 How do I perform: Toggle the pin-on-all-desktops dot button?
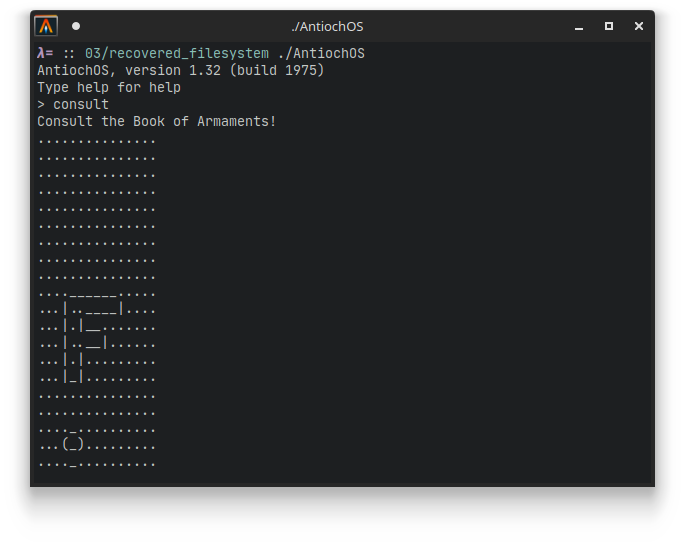click(76, 26)
